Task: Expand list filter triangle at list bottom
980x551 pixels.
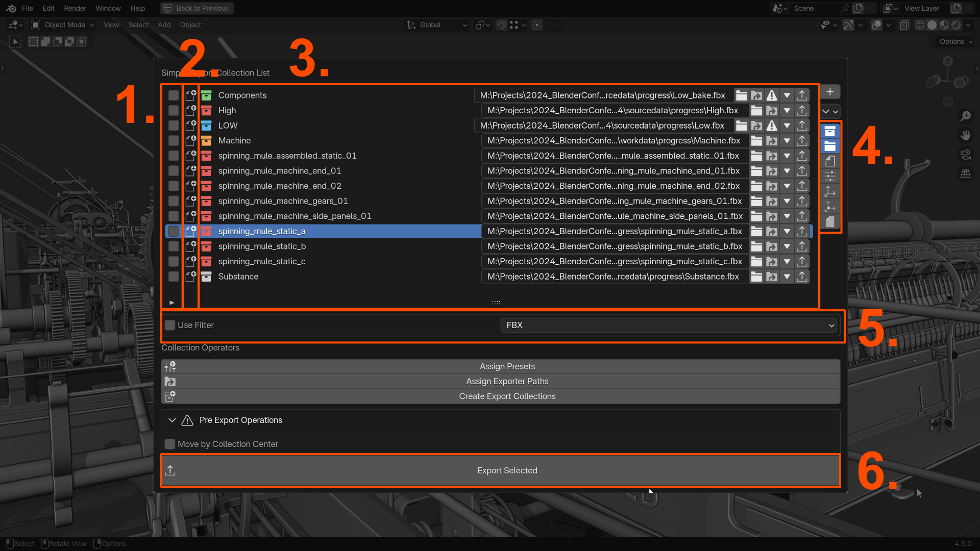Action: coord(172,303)
